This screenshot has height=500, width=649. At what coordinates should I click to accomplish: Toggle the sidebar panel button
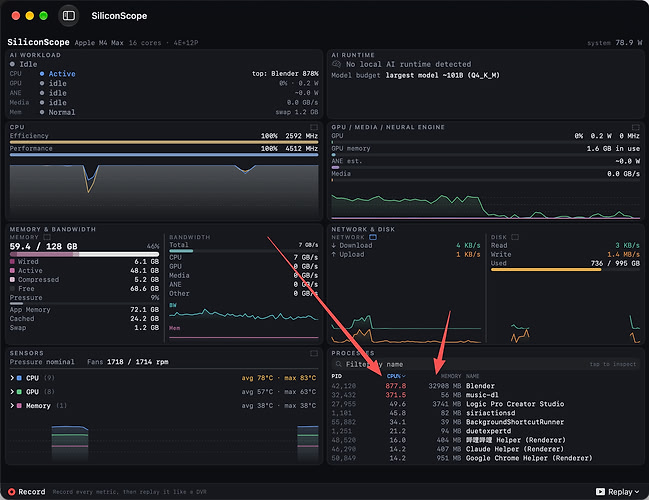(x=69, y=16)
